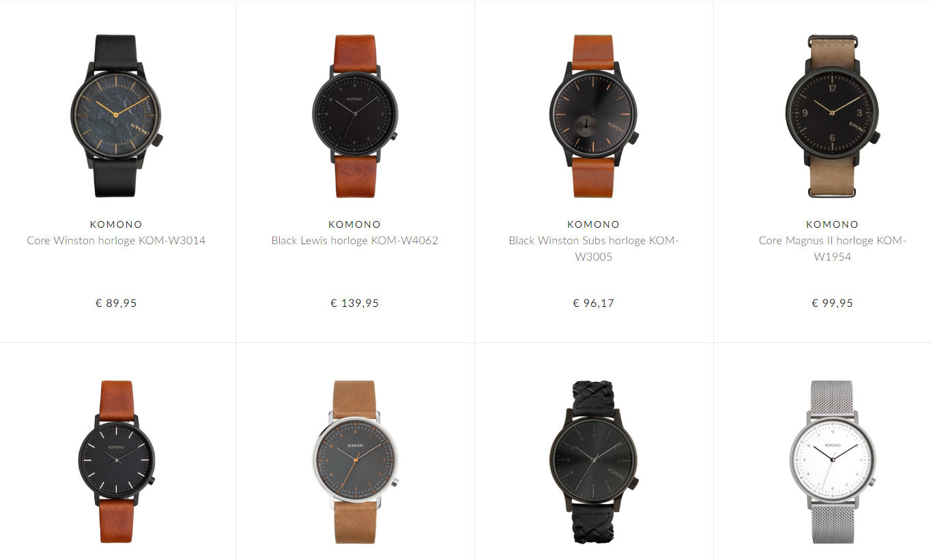Viewport: 933px width, 560px height.
Task: Open the Core Magnus II horloge KOM-W1954 link
Action: [x=833, y=249]
